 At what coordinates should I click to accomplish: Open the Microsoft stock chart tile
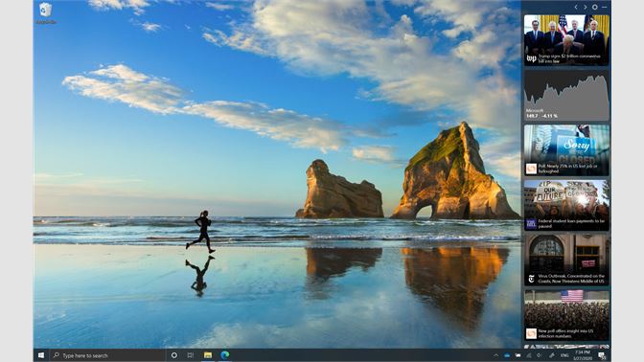tap(566, 95)
